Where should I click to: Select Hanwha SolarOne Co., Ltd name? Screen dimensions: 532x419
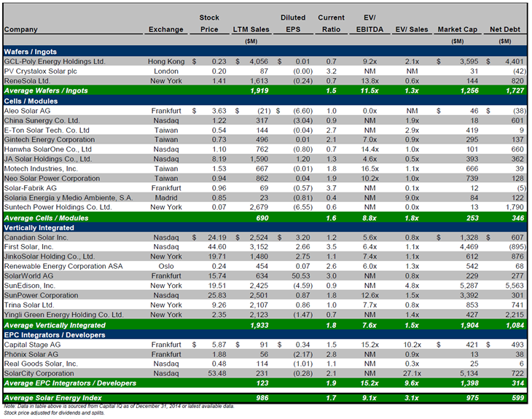tap(48, 149)
